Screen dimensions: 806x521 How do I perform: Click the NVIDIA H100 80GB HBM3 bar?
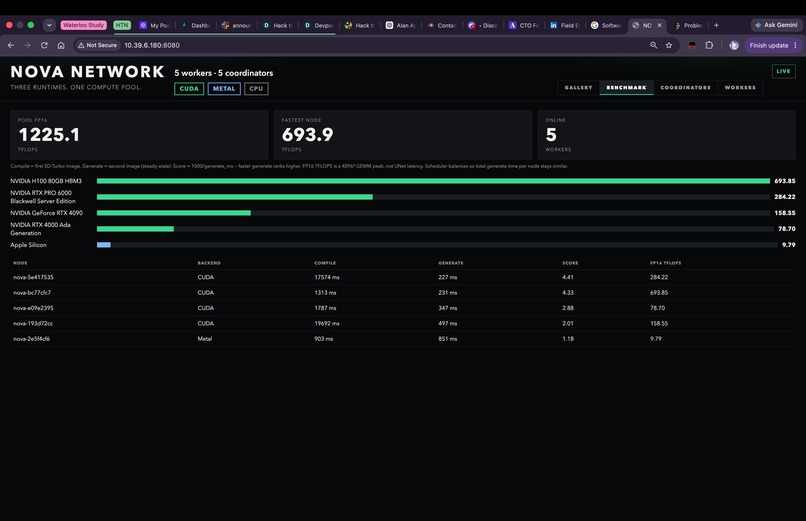pos(433,181)
